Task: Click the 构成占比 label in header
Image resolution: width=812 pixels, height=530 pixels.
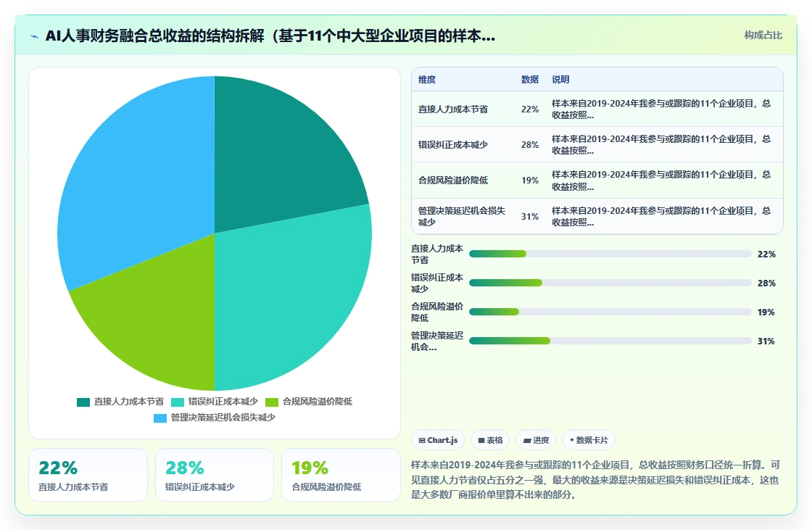Action: click(763, 36)
